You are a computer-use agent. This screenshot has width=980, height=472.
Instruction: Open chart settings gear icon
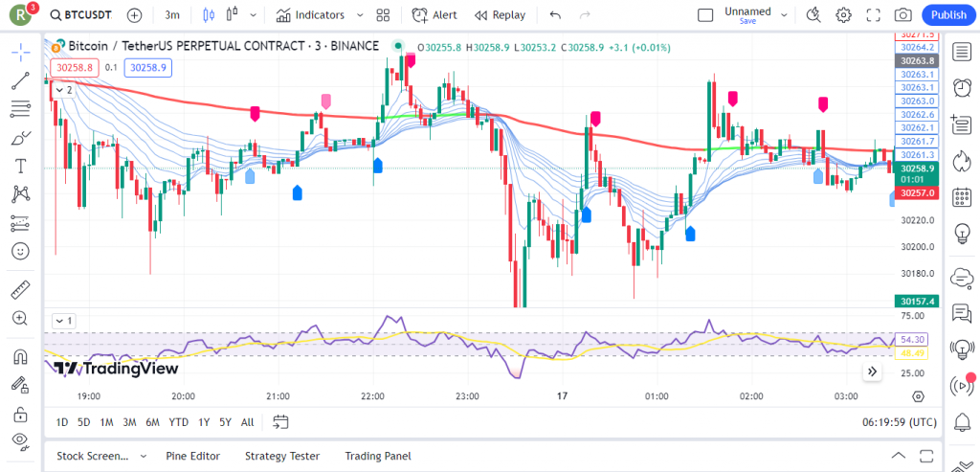pyautogui.click(x=844, y=15)
